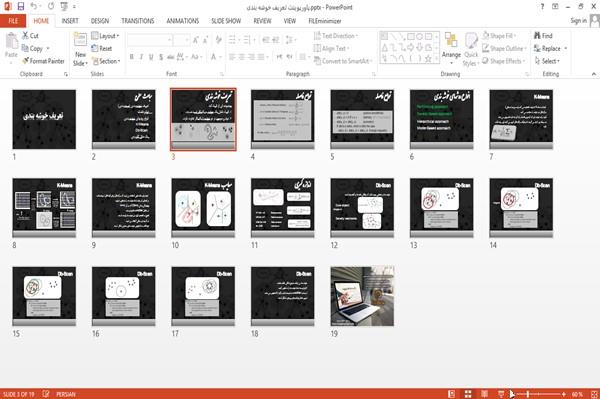Toggle text Shadow button
Image resolution: width=600 pixels, height=399 pixels.
(161, 57)
